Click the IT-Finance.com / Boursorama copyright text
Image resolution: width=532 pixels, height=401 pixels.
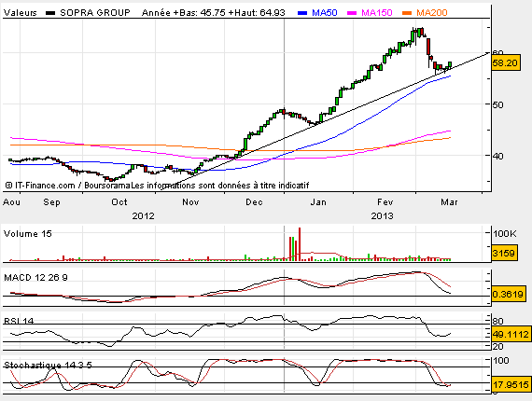(x=68, y=185)
